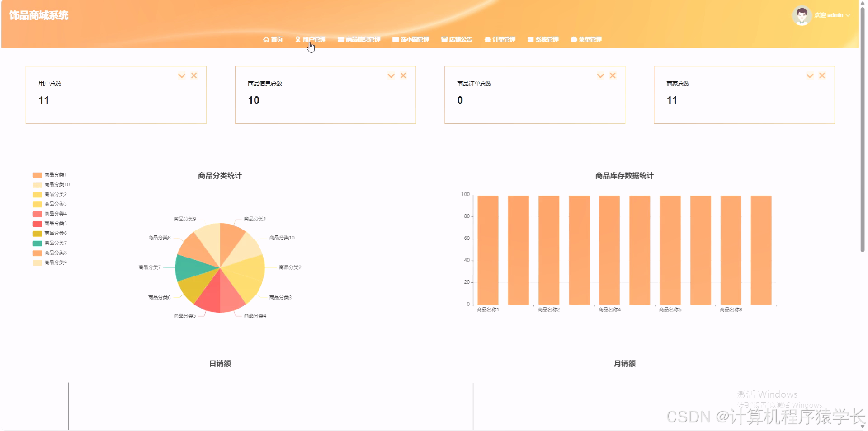The image size is (868, 431).
Task: Toggle 商品分类3 legend entry
Action: tap(50, 204)
